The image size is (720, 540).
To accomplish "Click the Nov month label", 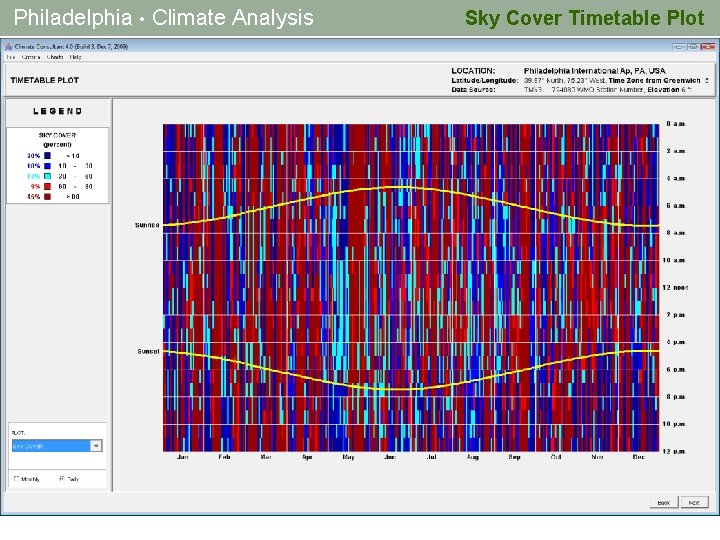I will (597, 457).
